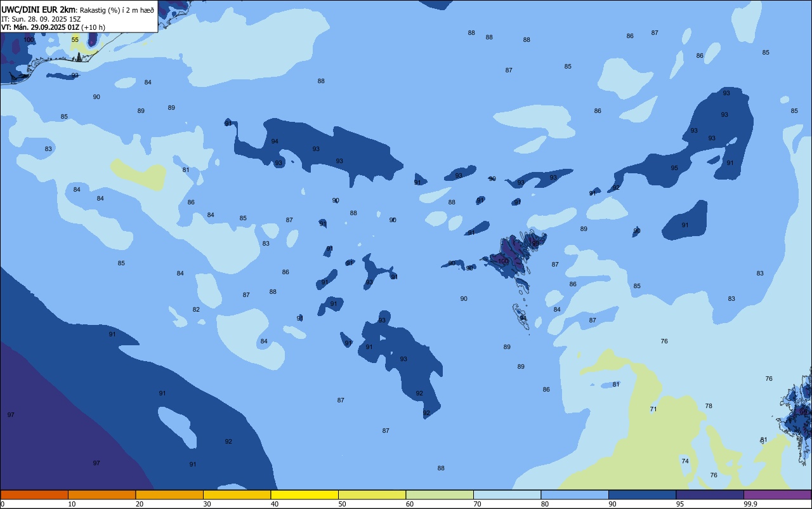Viewport: 812px width, 509px height.
Task: Click the purple legend swatch above 99.9
Action: (x=777, y=494)
